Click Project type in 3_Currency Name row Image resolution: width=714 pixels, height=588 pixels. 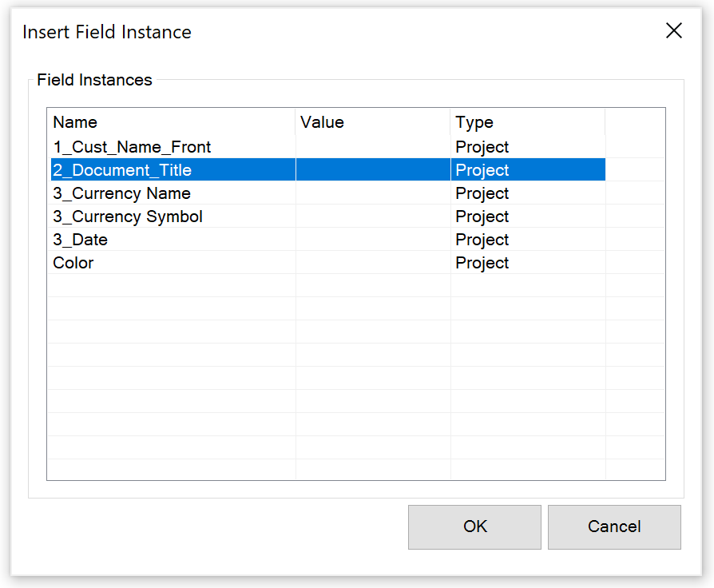482,193
